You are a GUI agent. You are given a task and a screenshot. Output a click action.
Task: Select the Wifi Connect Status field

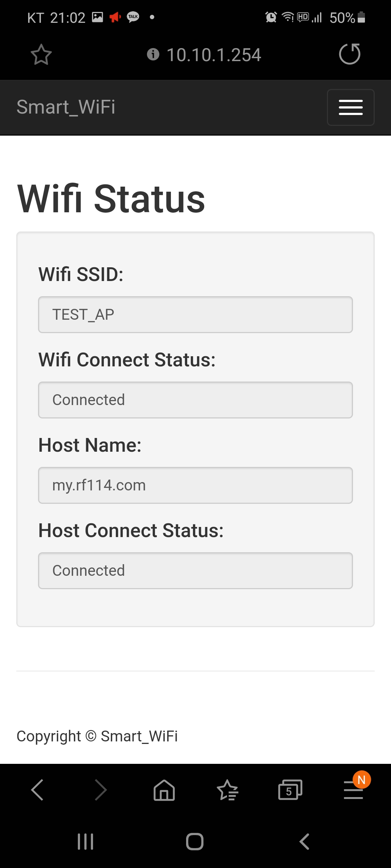coord(195,400)
